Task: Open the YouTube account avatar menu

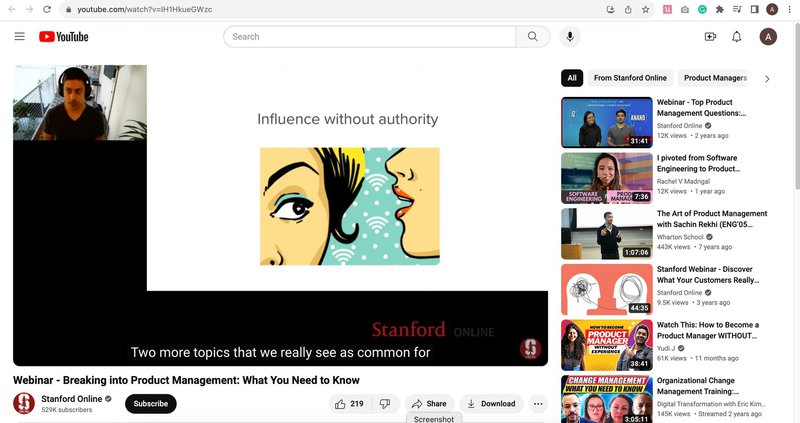Action: [768, 37]
